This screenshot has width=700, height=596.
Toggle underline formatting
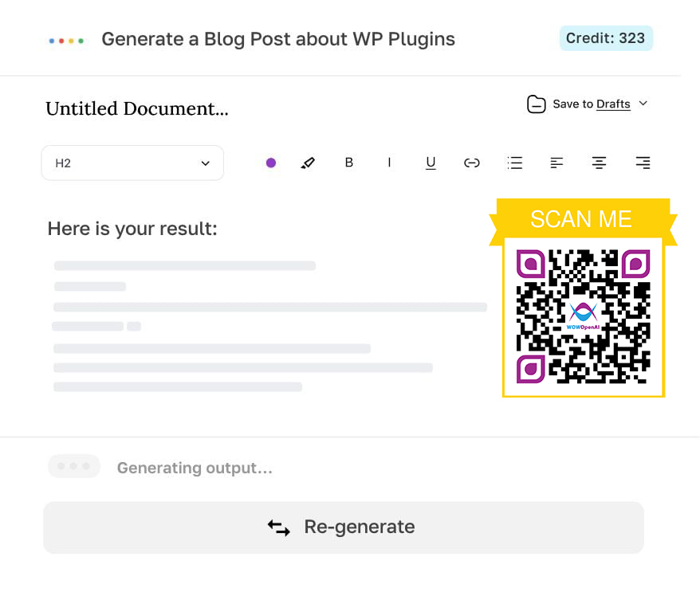tap(431, 163)
